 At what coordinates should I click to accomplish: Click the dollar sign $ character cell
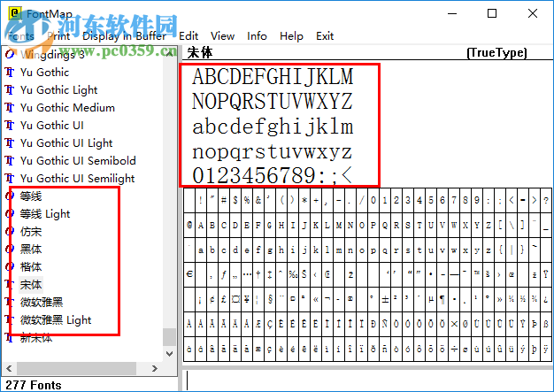click(235, 200)
